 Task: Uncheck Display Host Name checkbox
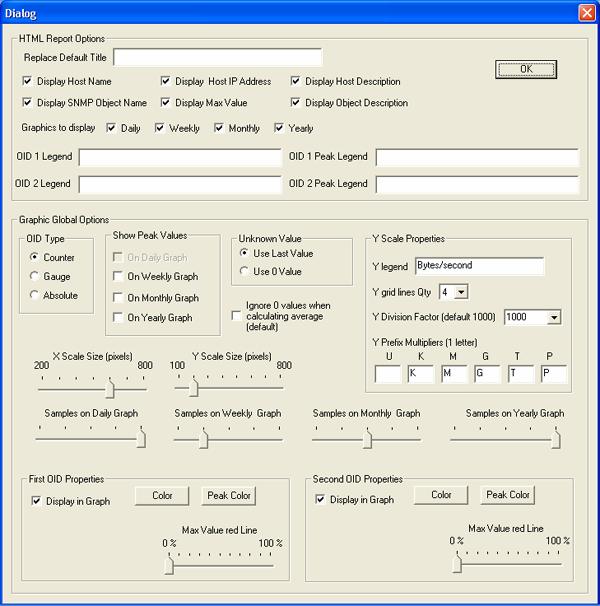tap(28, 81)
